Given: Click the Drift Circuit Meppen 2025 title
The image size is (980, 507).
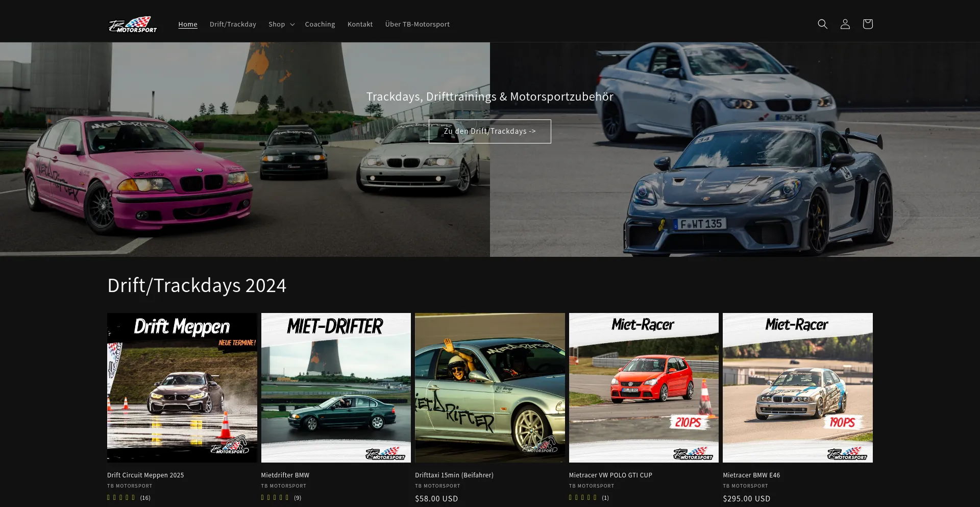Looking at the screenshot, I should pos(145,475).
